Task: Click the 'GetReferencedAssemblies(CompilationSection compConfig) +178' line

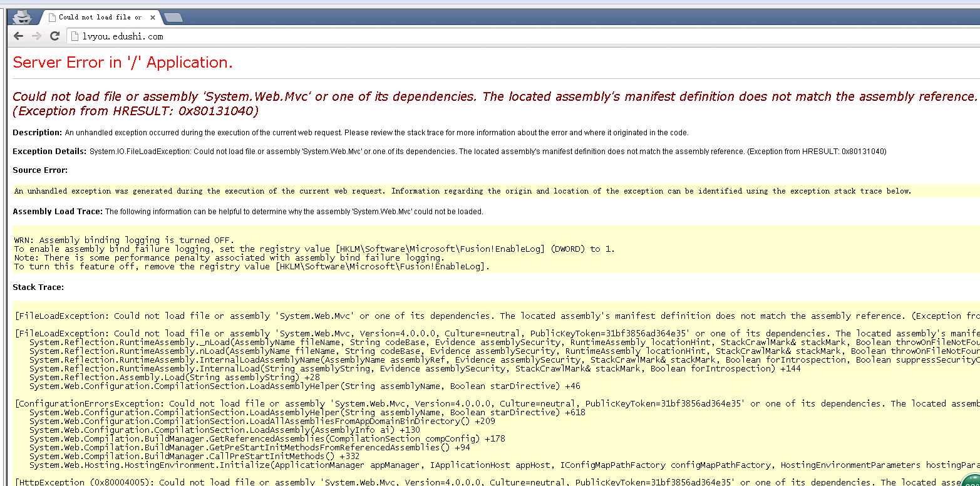Action: pyautogui.click(x=267, y=439)
